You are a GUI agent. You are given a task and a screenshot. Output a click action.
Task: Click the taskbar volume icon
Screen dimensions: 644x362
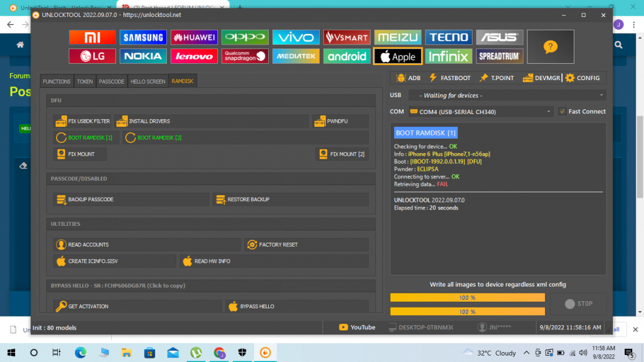[x=583, y=353]
